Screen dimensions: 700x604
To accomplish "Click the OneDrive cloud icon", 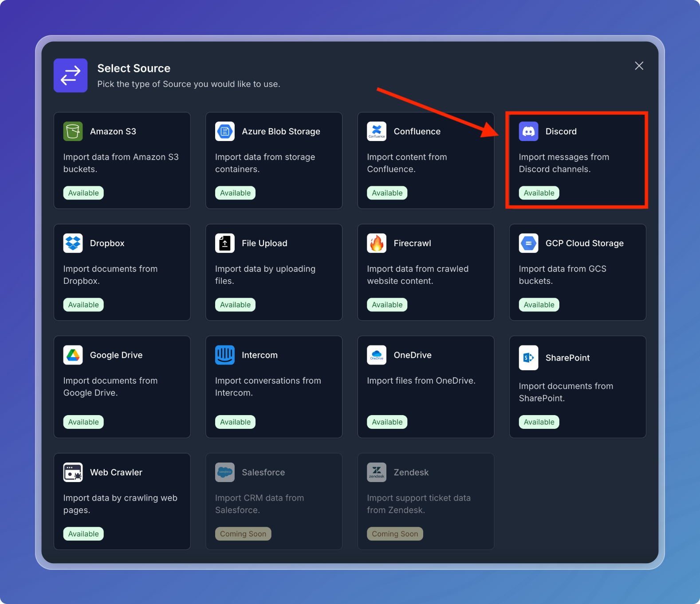I will 377,355.
